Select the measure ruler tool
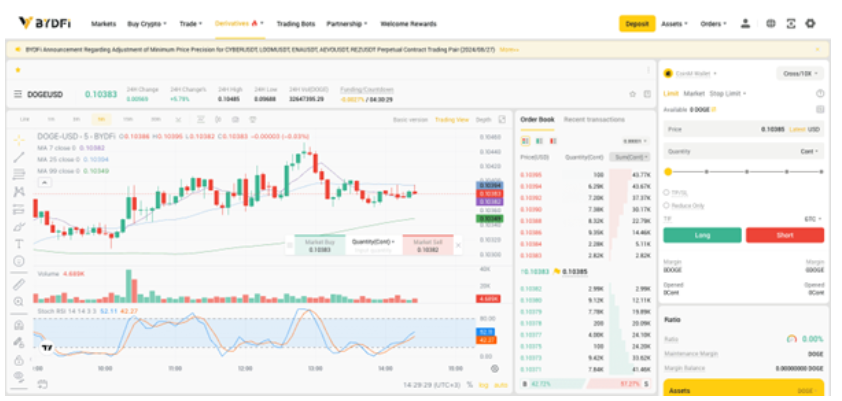This screenshot has width=842, height=401. 19,285
